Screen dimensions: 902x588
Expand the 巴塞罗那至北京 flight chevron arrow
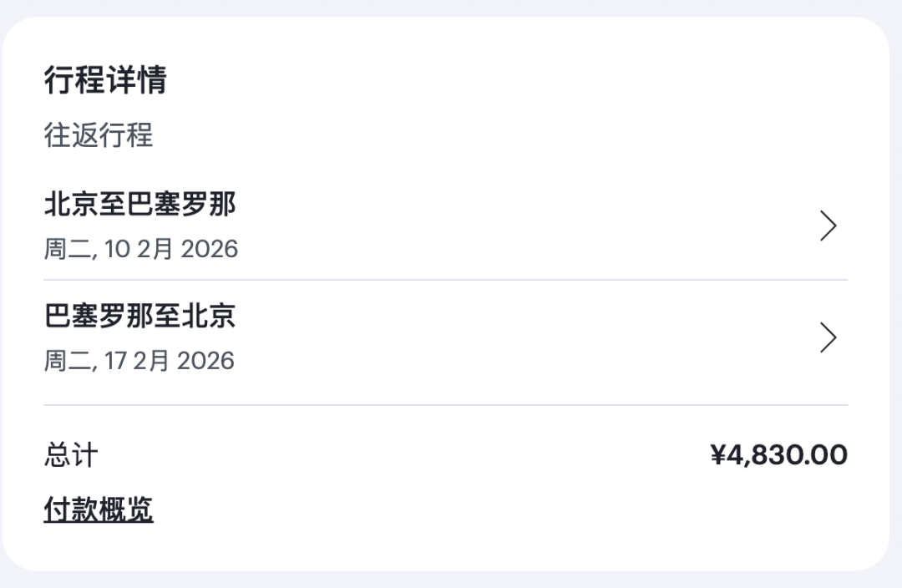coord(828,337)
